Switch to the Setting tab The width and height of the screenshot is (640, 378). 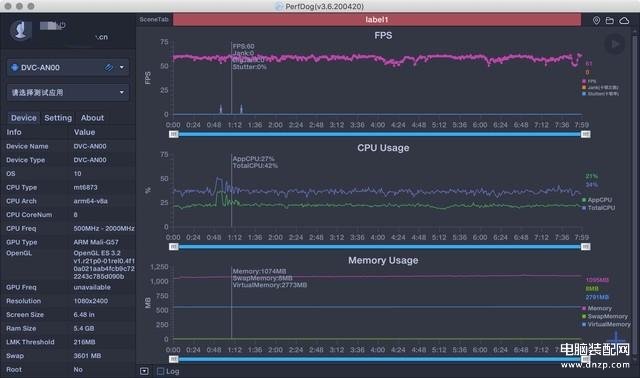pos(58,118)
